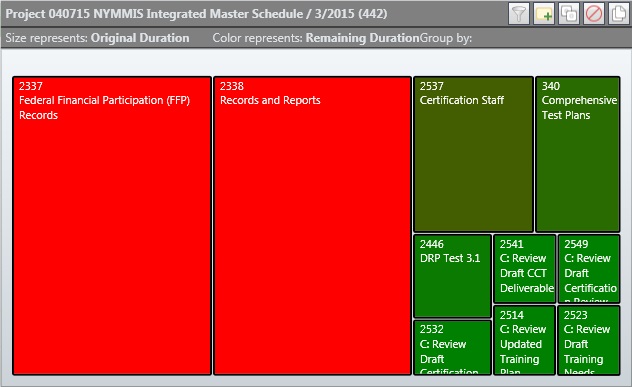Click the overlapping squares group icon
Image resolution: width=632 pixels, height=387 pixels.
point(569,14)
